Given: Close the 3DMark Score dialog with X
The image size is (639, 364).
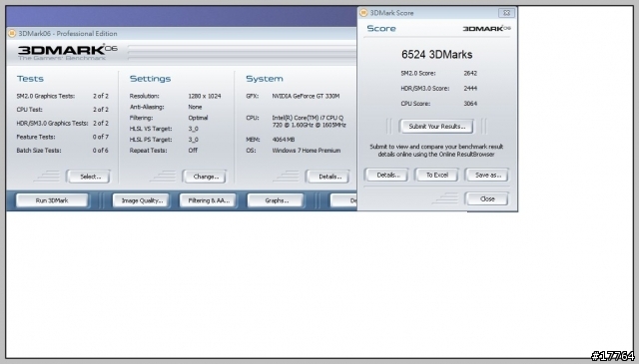Looking at the screenshot, I should pyautogui.click(x=506, y=13).
